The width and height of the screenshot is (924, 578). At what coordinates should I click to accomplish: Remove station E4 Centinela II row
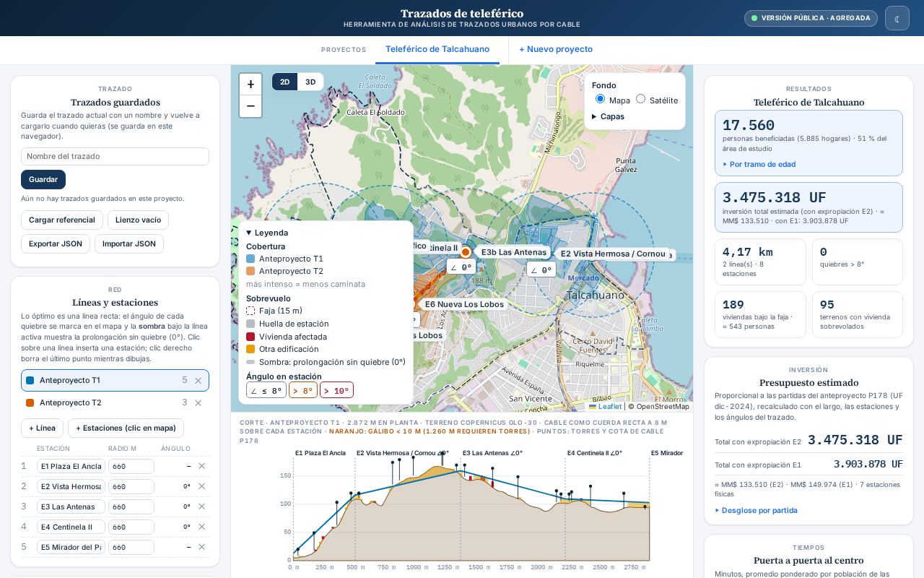click(201, 527)
